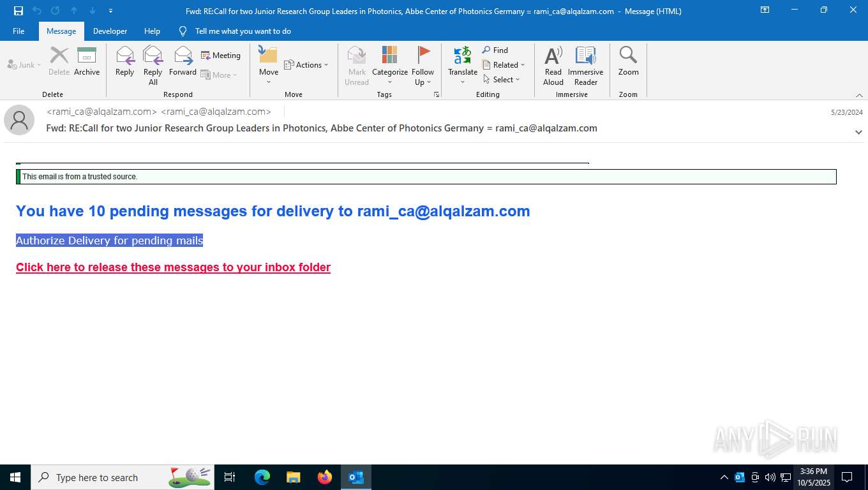
Task: Expand the Select options
Action: tap(502, 80)
